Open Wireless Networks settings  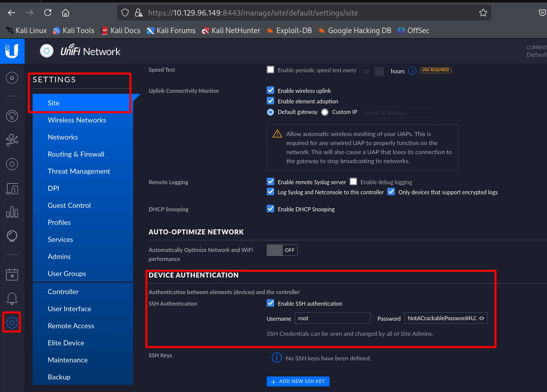point(83,120)
